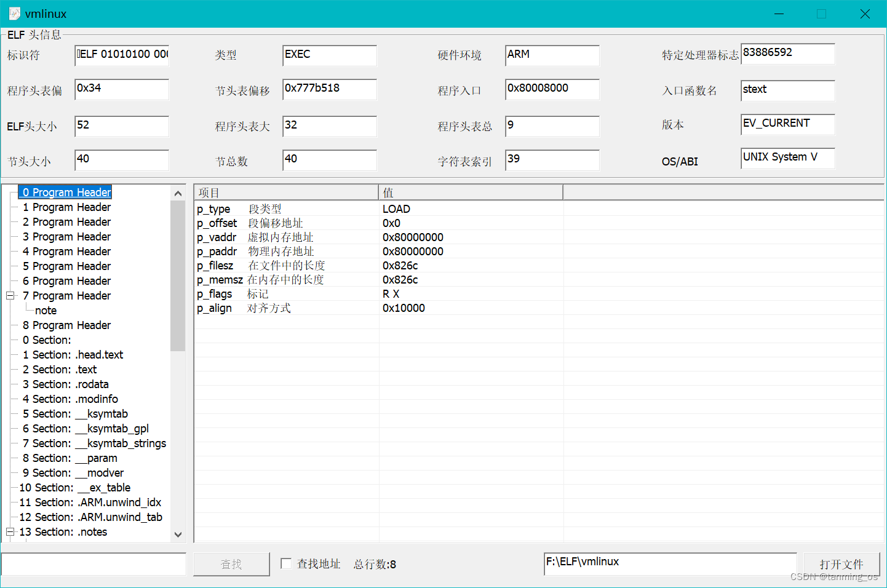This screenshot has width=887, height=588.
Task: Enable the 查找地址 checkbox
Action: [286, 564]
